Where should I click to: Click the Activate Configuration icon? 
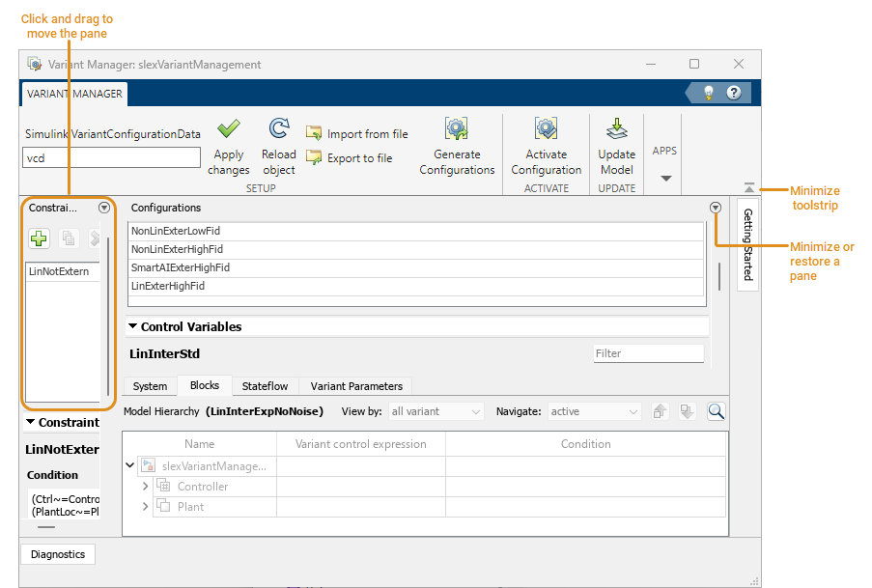coord(546,129)
